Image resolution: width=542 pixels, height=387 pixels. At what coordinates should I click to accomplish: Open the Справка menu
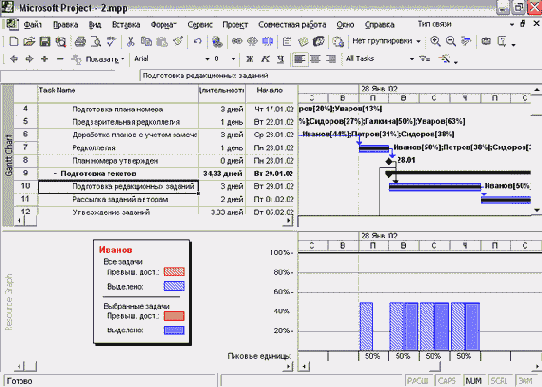380,25
